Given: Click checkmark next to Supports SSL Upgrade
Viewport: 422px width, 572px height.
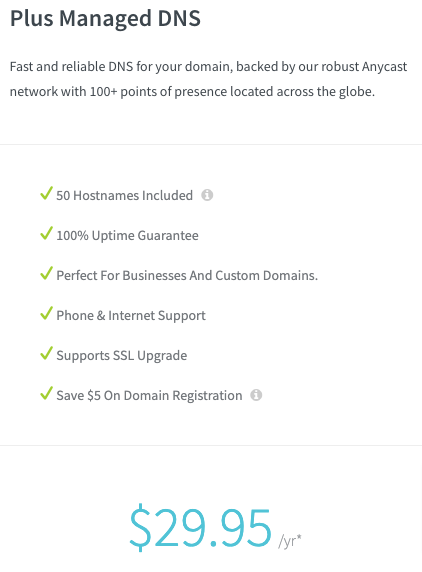Looking at the screenshot, I should pyautogui.click(x=46, y=353).
